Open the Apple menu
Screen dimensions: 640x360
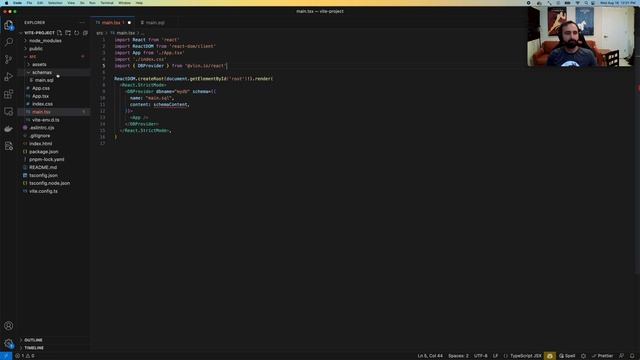tap(6, 3)
